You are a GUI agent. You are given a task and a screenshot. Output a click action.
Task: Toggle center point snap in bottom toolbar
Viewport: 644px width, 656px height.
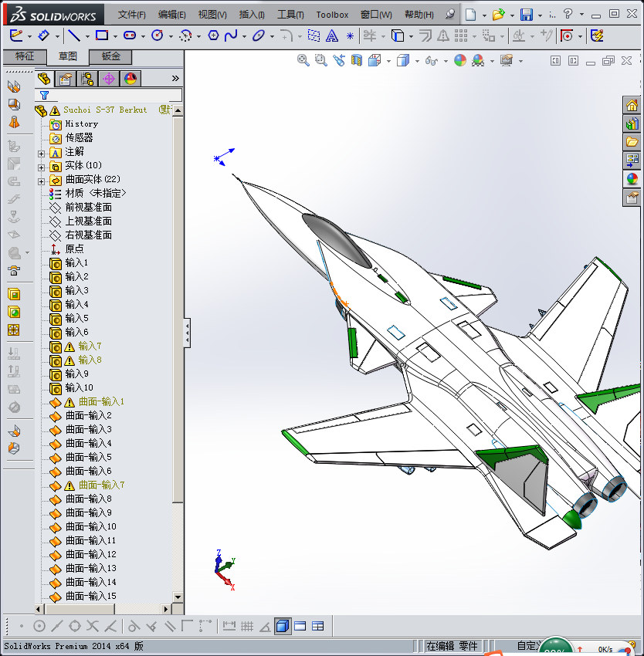click(x=39, y=627)
